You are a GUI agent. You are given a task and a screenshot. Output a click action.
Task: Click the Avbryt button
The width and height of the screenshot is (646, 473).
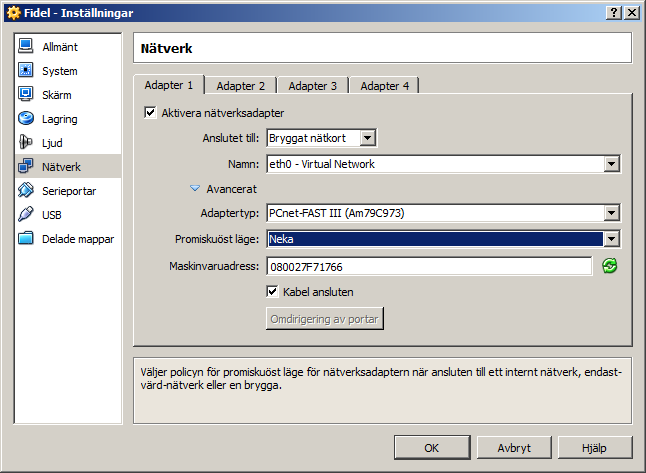tap(514, 448)
